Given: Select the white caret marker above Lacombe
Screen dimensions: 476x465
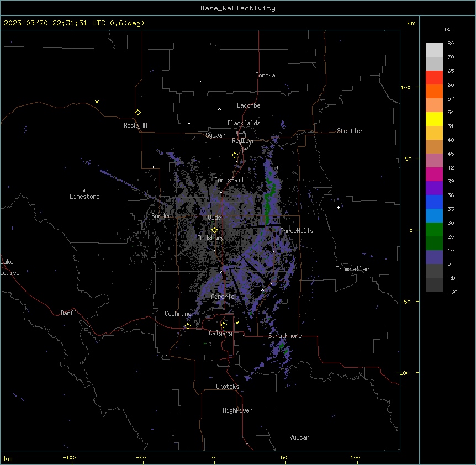Looking at the screenshot, I should (219, 109).
